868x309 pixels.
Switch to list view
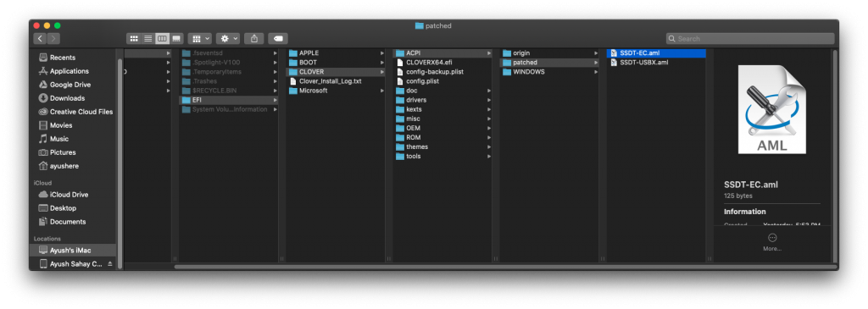[147, 39]
